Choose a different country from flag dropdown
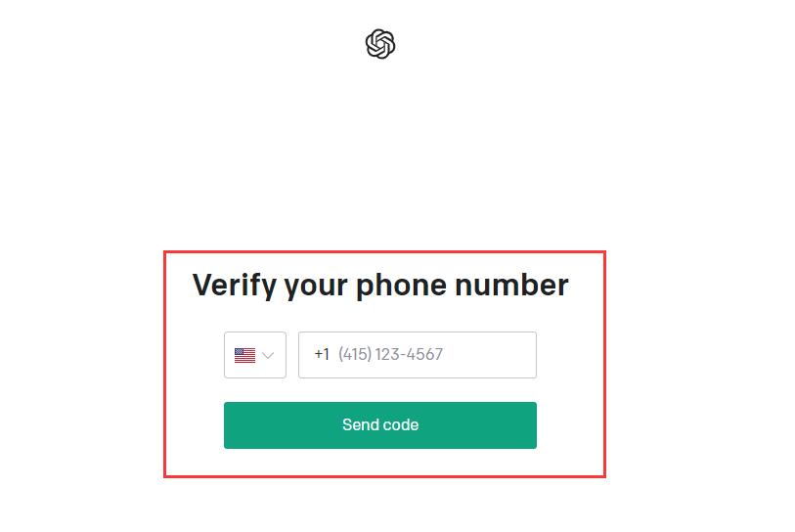The image size is (795, 532). 255,355
